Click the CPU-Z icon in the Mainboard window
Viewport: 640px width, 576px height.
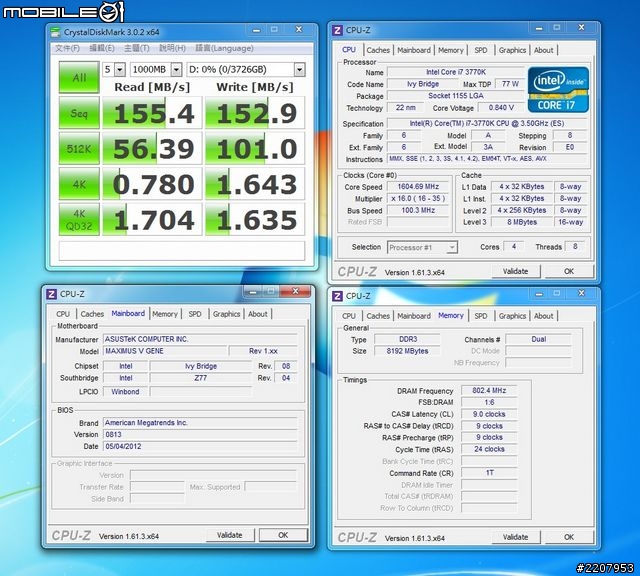(x=51, y=294)
